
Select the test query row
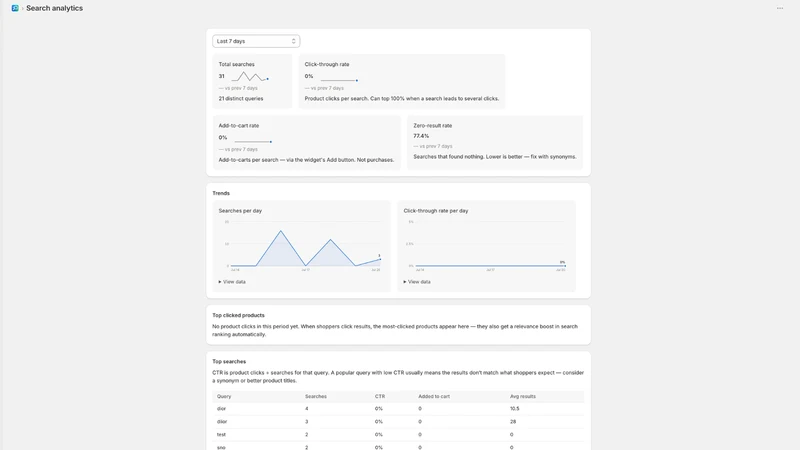coord(398,435)
